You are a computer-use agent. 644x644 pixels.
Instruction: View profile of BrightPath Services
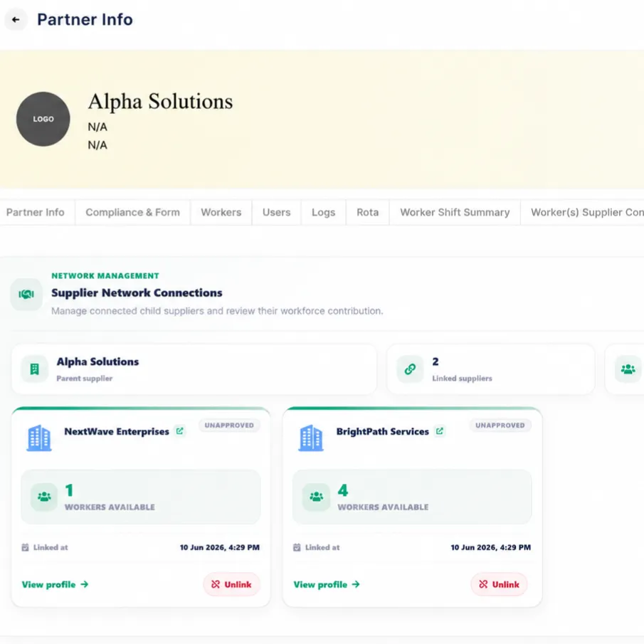tap(327, 584)
